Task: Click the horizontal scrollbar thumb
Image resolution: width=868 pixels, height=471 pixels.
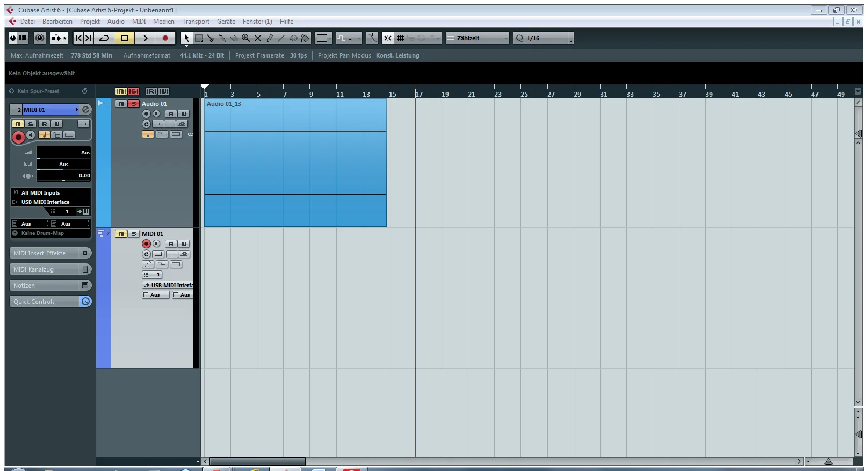Action: [257, 461]
